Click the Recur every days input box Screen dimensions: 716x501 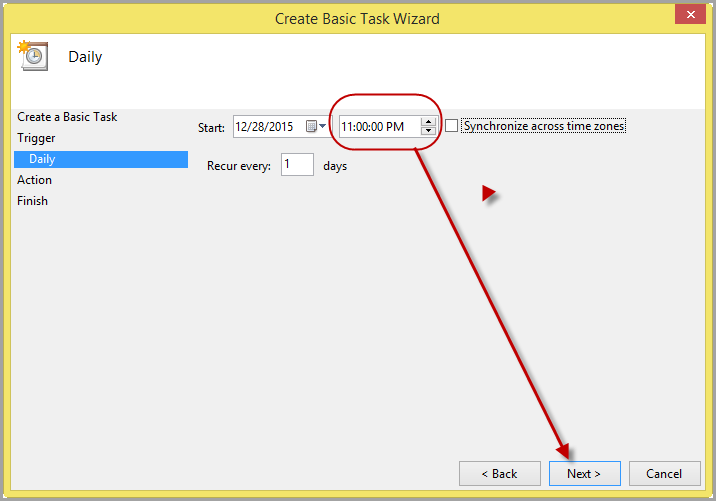tap(297, 164)
